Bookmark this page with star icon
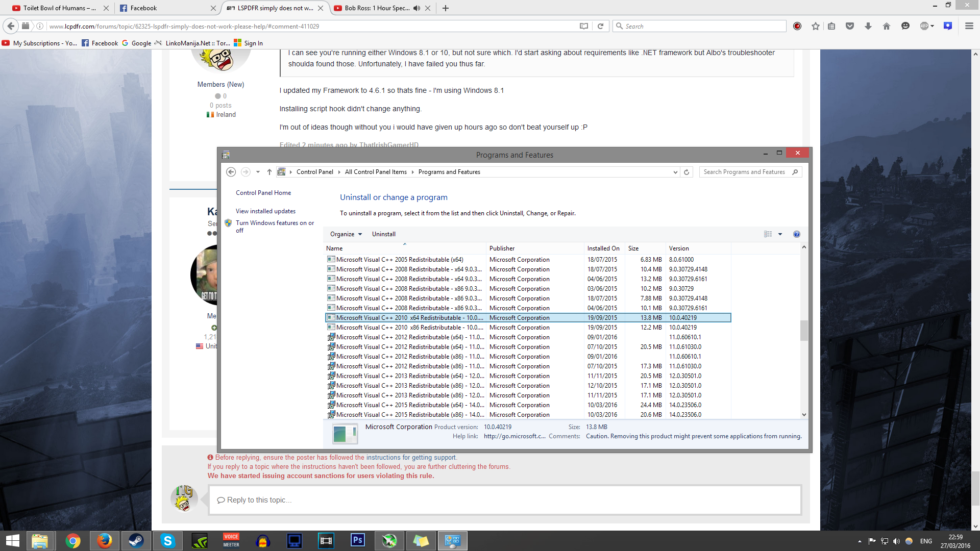This screenshot has height=551, width=980. 815,26
